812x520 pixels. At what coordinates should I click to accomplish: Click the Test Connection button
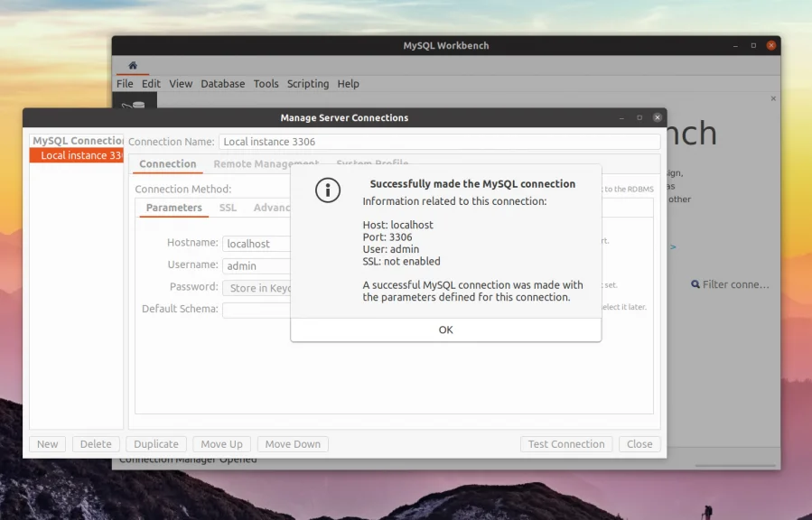(566, 443)
